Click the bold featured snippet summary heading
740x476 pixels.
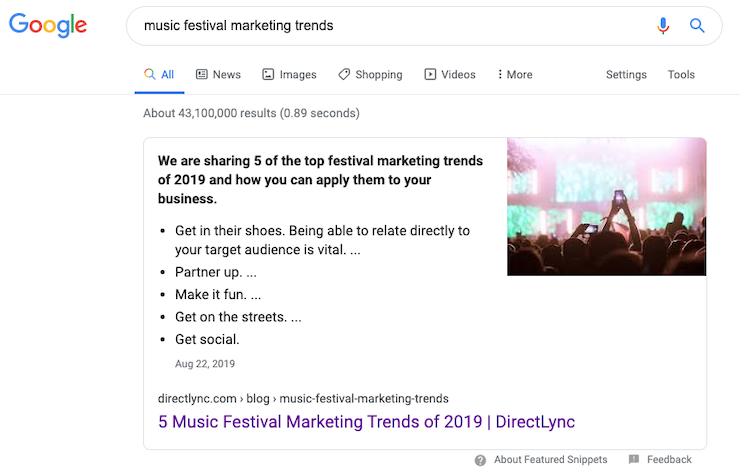(x=320, y=180)
